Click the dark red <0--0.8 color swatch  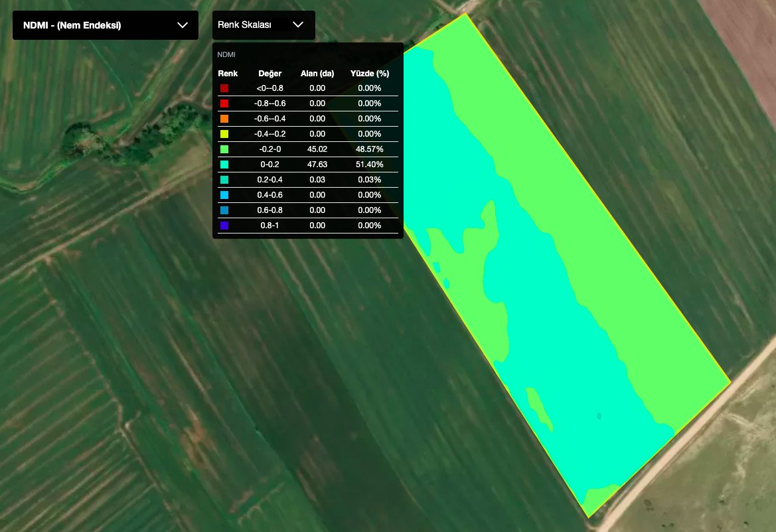(224, 88)
